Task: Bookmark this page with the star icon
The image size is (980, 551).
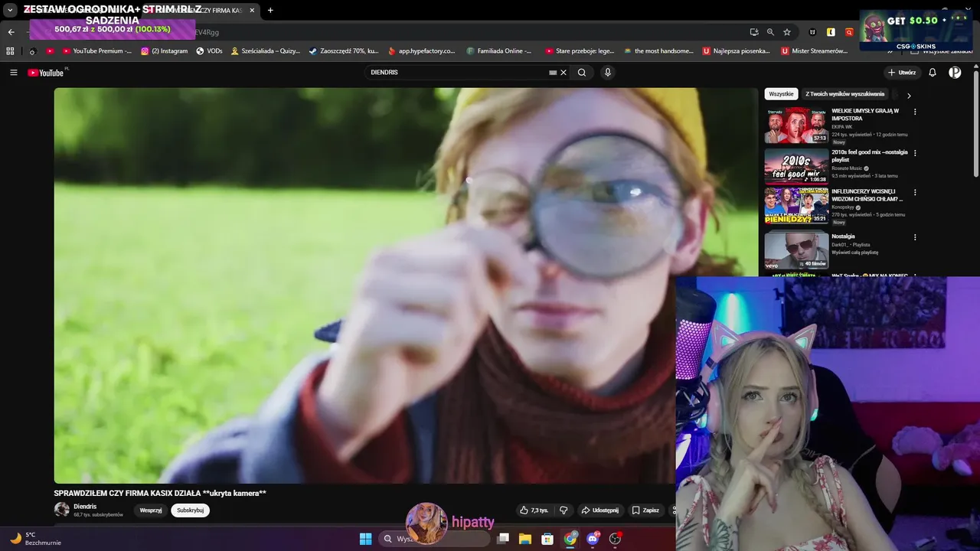Action: (x=787, y=32)
